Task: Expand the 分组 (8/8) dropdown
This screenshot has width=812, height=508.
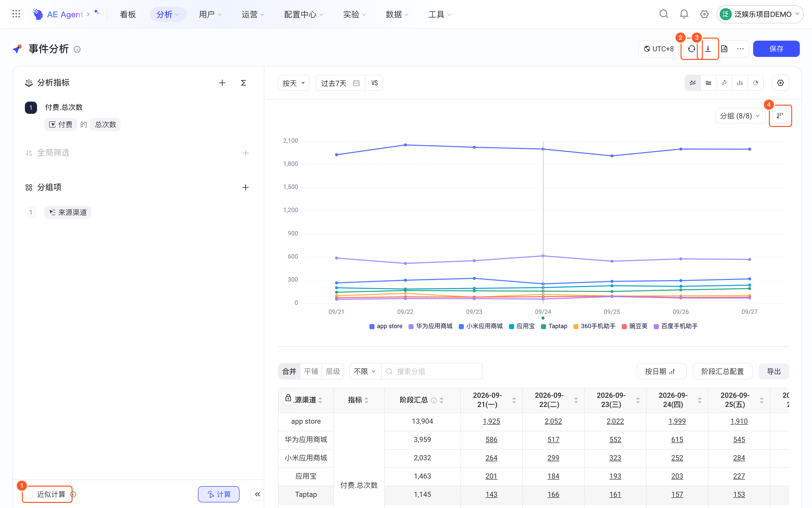Action: point(740,116)
